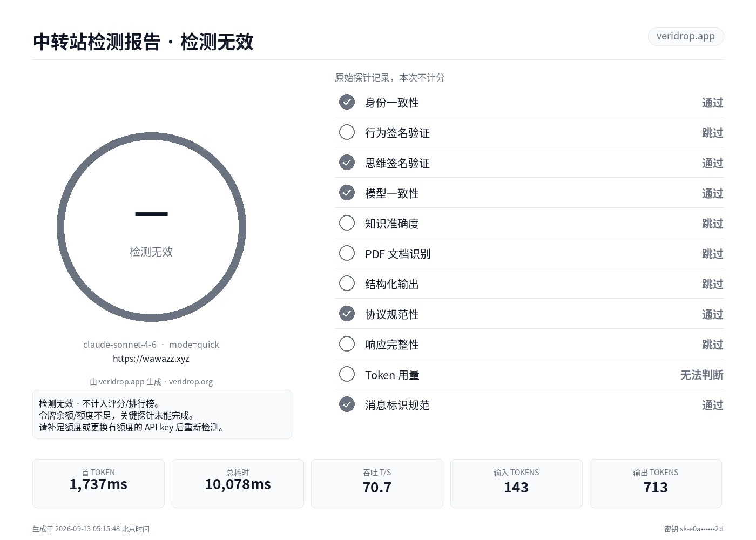Click the empty circle beside PDF 文档识别

pyautogui.click(x=347, y=253)
